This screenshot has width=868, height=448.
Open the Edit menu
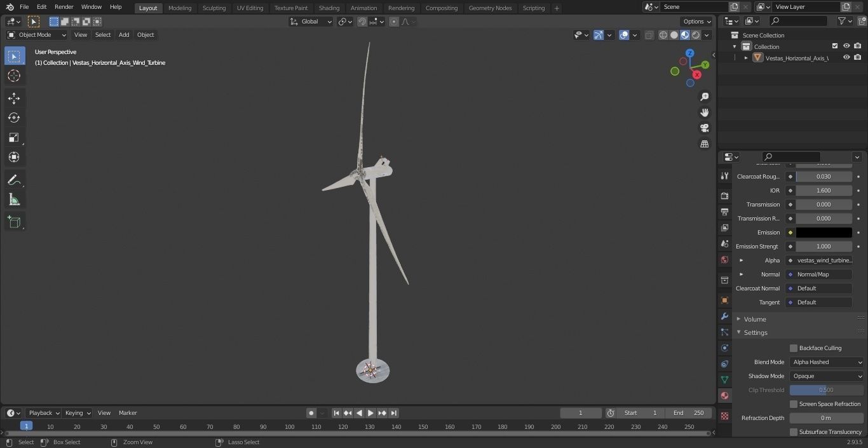(41, 7)
